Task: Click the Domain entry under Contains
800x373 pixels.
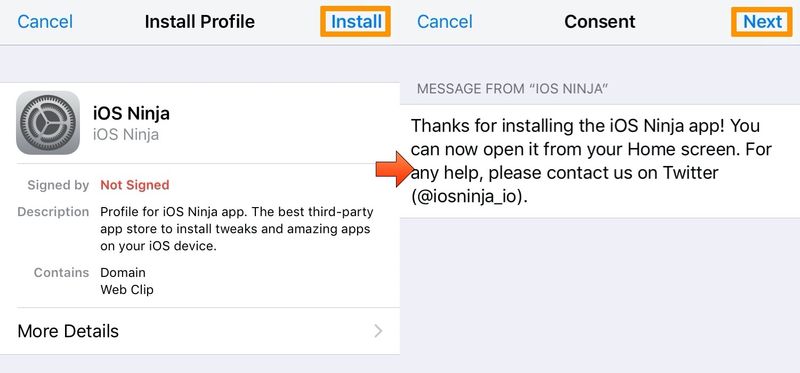Action: [x=122, y=272]
